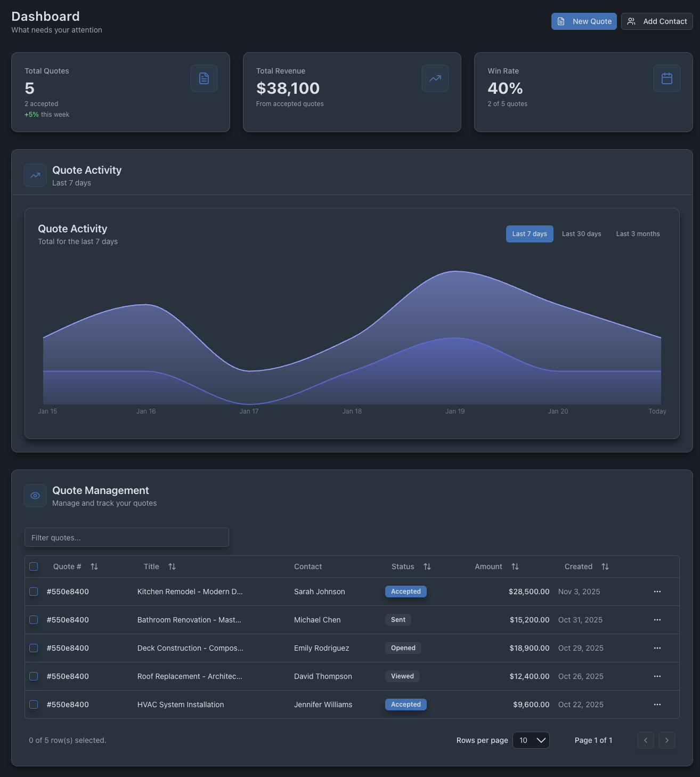Open the Rows per page dropdown
Image resolution: width=700 pixels, height=777 pixels.
531,740
